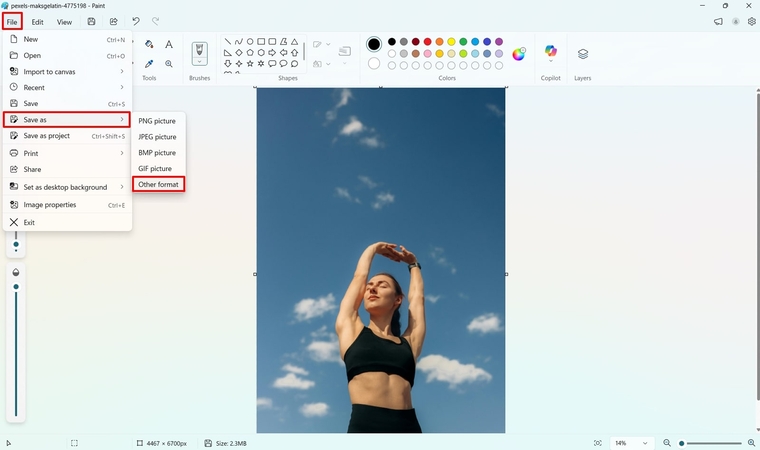Click the zoom slider in status bar
Screen dimensions: 760x450
(x=712, y=443)
